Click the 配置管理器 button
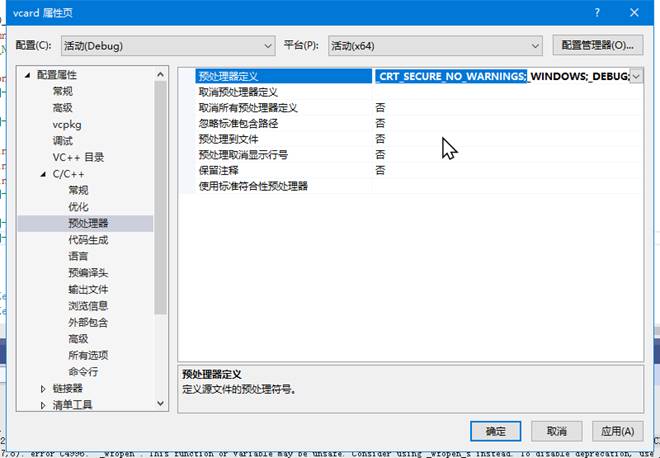 pos(597,45)
